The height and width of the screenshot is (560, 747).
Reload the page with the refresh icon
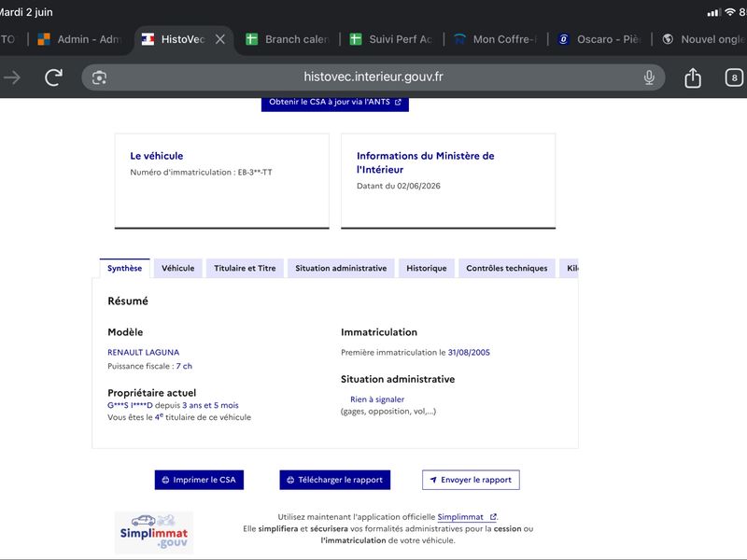pos(53,77)
